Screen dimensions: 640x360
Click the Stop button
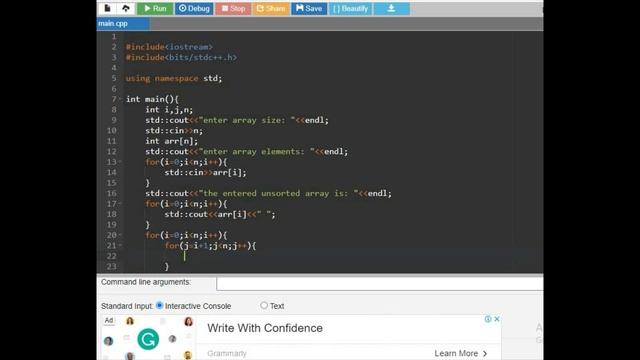233,9
